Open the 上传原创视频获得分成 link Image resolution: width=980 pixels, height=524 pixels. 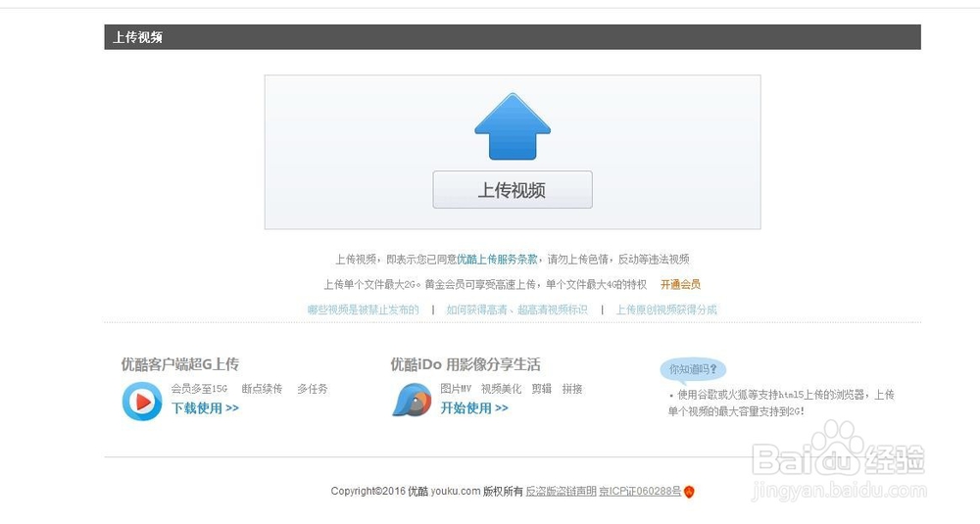666,310
